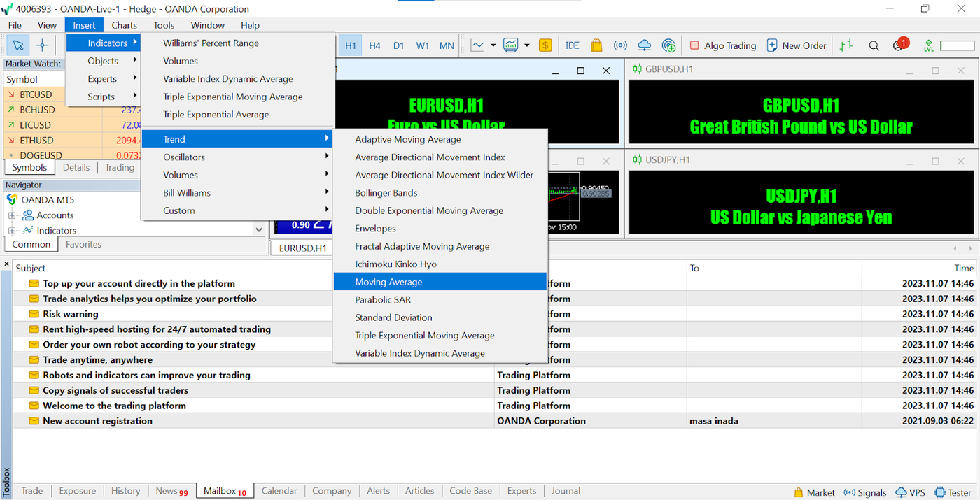
Task: Open the MetaEditor IDE
Action: pyautogui.click(x=572, y=45)
